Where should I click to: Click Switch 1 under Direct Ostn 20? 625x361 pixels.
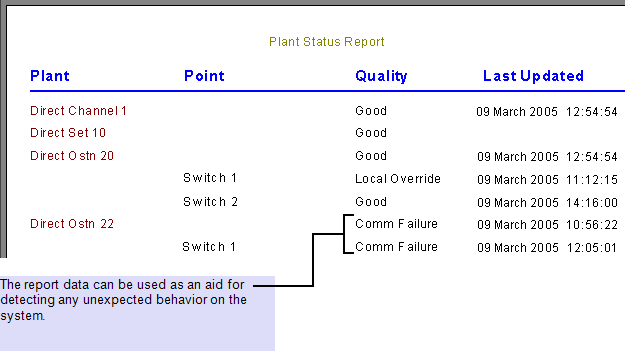tap(210, 178)
